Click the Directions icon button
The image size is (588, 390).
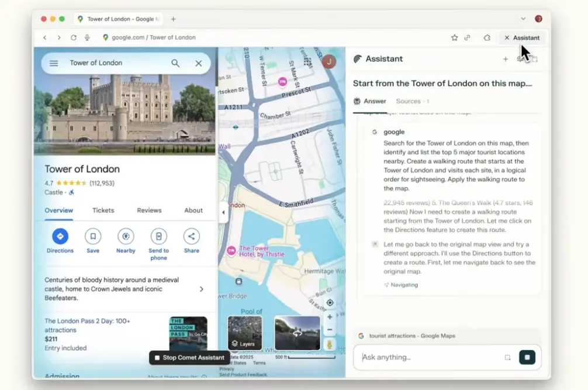60,236
